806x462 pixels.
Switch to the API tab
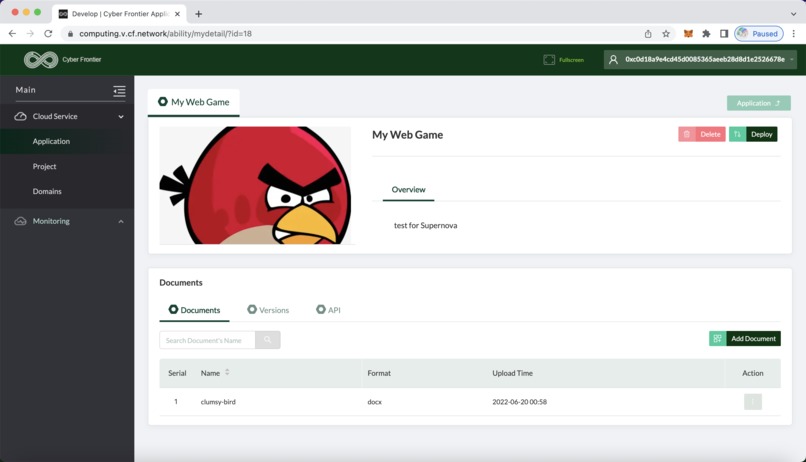click(x=328, y=310)
